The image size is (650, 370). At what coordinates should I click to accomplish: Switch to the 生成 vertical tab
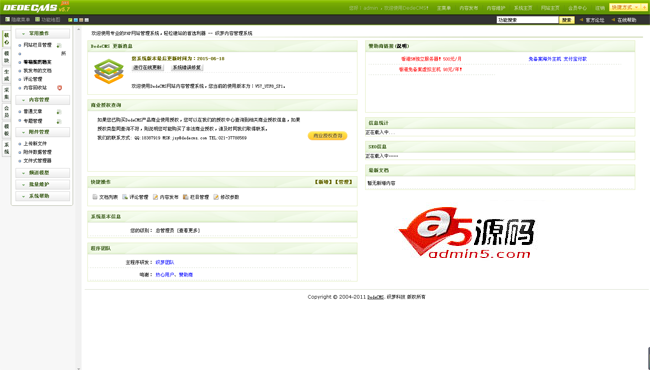(x=6, y=75)
